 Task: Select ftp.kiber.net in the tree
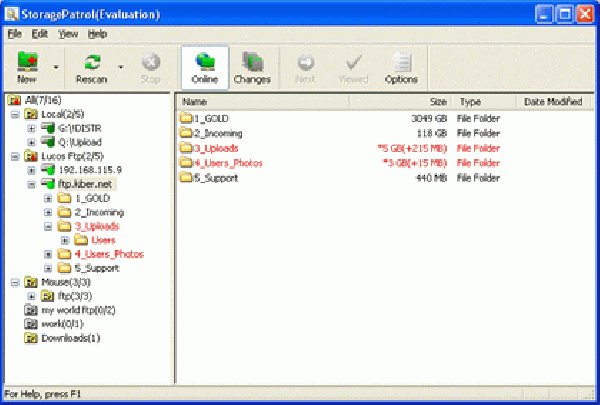(x=85, y=185)
